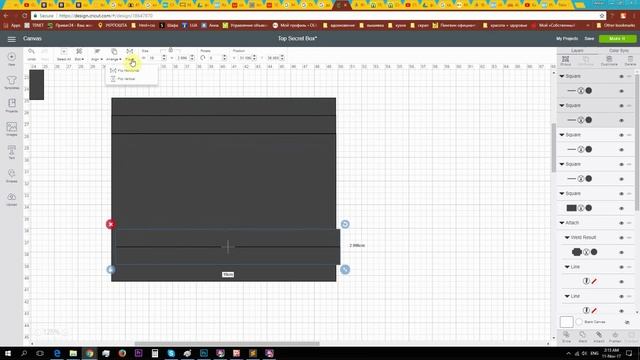Click the Flatten tool at panel bottom
Viewport: 640px width, 360px height.
click(x=615, y=337)
